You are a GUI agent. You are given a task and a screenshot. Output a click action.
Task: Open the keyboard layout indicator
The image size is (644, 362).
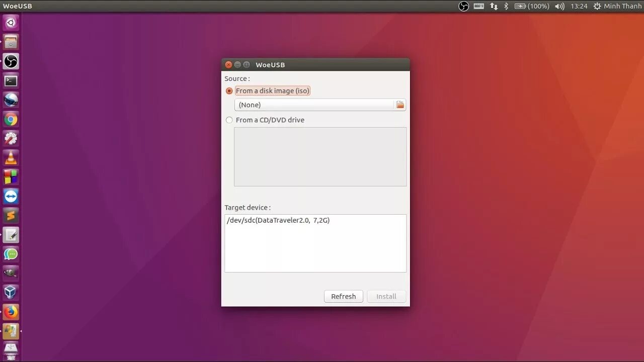pyautogui.click(x=478, y=6)
